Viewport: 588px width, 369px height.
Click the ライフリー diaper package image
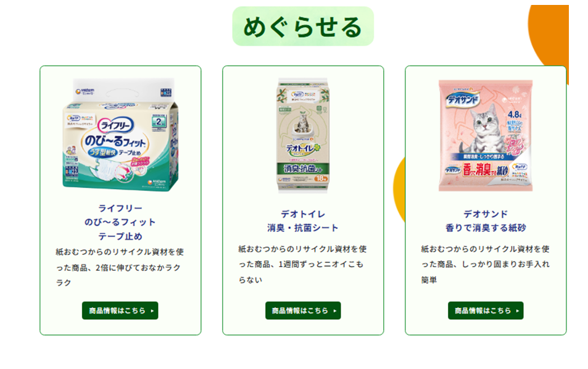tap(120, 135)
